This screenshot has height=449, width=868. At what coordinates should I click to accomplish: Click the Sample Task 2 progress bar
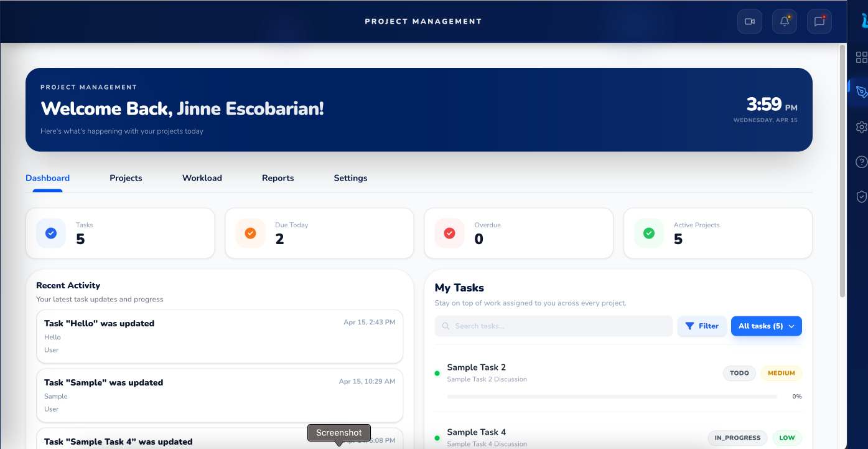[x=612, y=397]
